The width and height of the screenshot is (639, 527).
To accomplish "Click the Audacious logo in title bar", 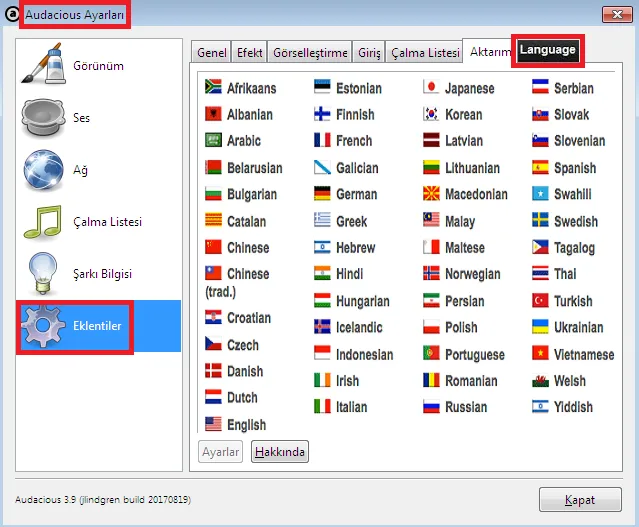I will coord(12,14).
